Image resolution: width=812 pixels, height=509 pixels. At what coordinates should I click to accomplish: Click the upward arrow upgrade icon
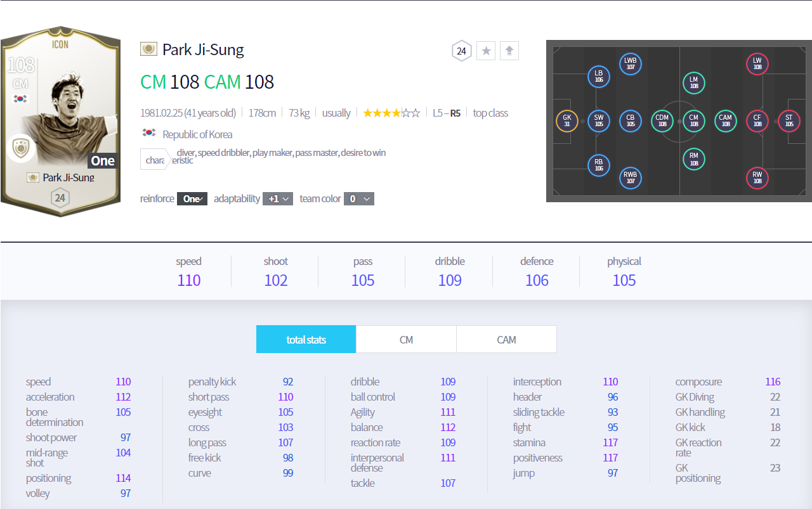(509, 51)
